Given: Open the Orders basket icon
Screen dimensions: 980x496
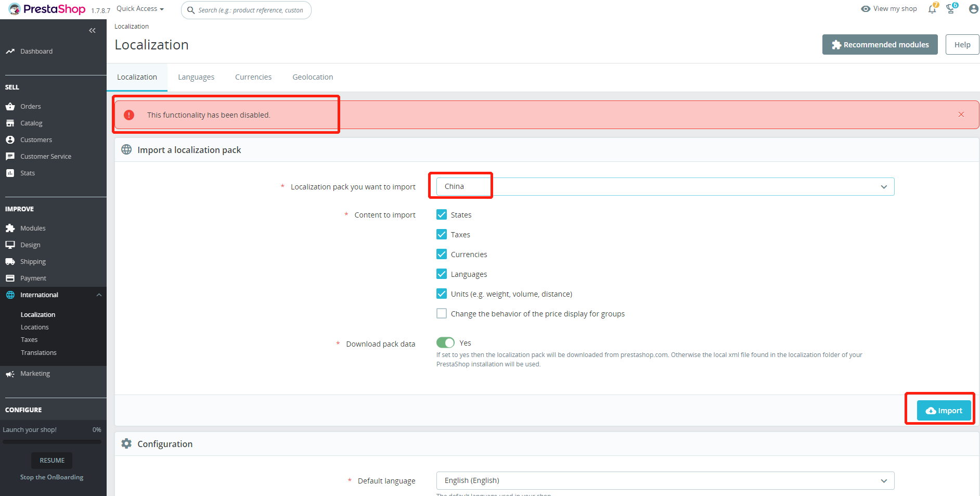Looking at the screenshot, I should click(10, 106).
